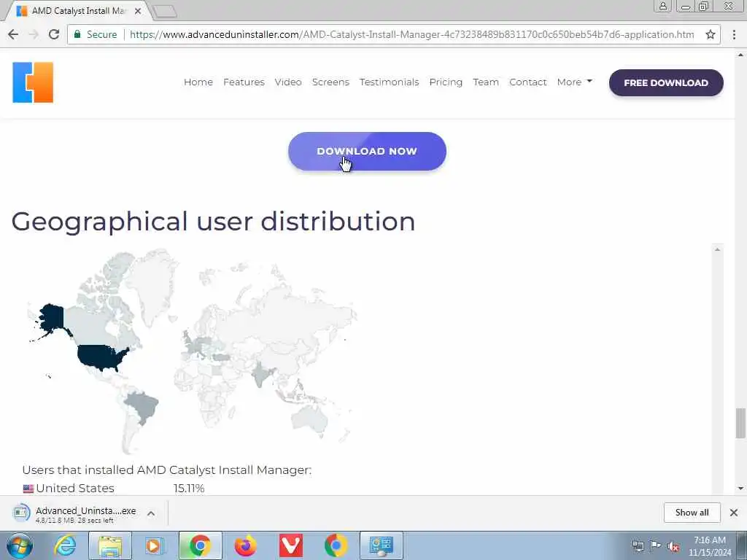Click the Chrome user profile icon
Image resolution: width=747 pixels, height=560 pixels.
click(662, 6)
